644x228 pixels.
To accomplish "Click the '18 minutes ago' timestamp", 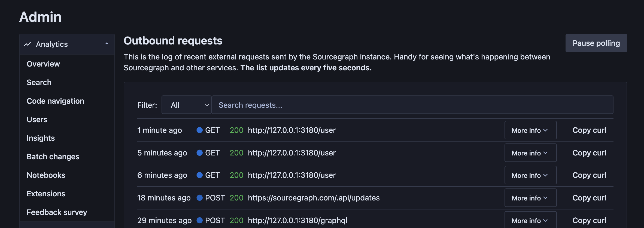I will pyautogui.click(x=164, y=198).
